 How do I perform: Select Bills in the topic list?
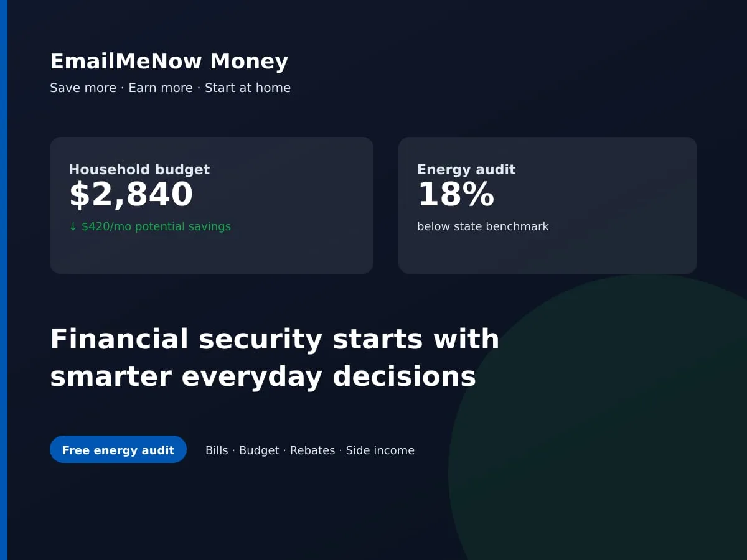217,450
